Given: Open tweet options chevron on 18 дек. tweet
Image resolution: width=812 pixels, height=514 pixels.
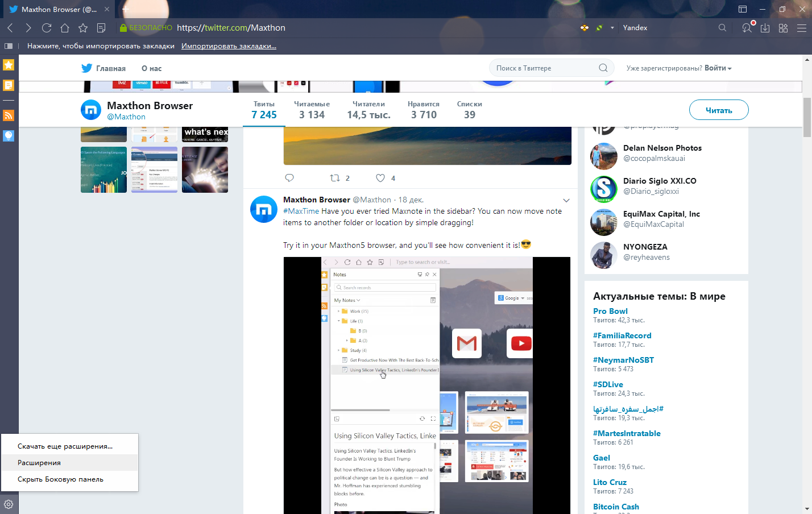Looking at the screenshot, I should (x=566, y=200).
